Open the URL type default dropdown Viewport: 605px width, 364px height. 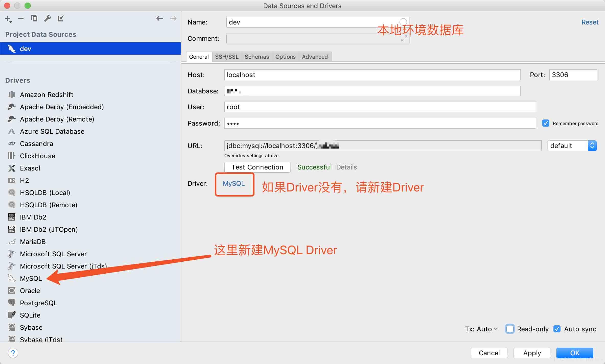coord(572,146)
